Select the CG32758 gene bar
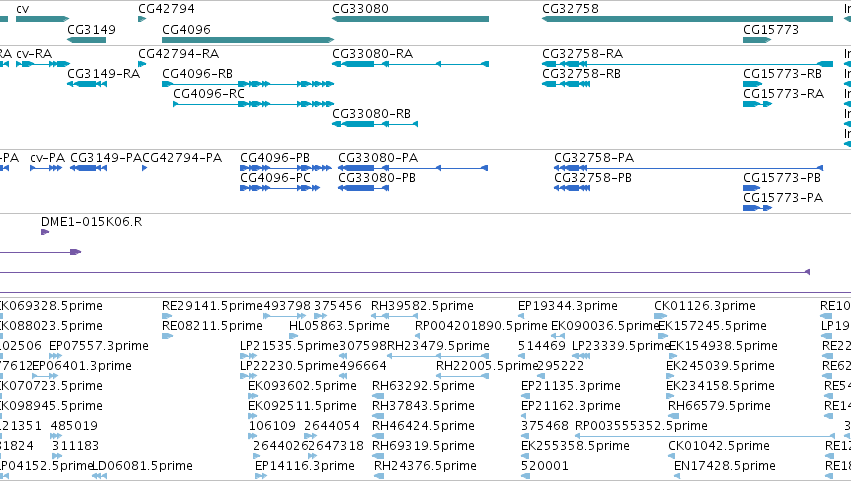The height and width of the screenshot is (481, 851). [x=687, y=19]
